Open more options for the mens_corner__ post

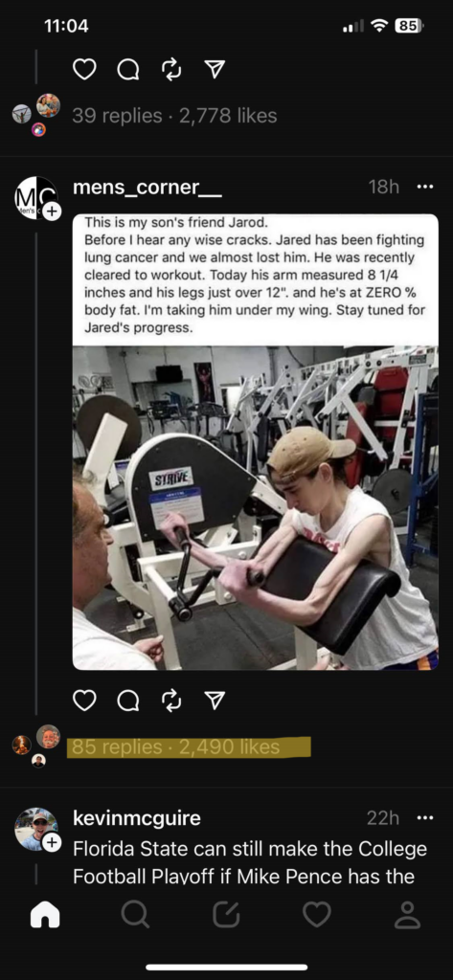[x=425, y=187]
